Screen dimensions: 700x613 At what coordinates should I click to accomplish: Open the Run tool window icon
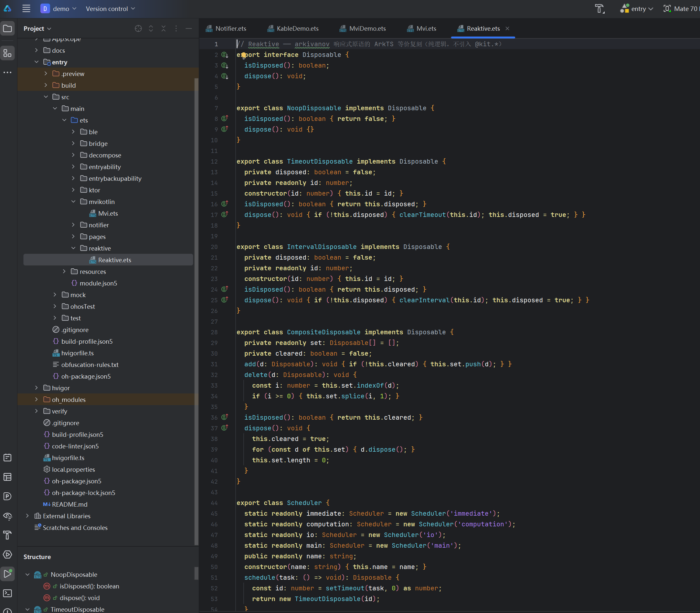click(7, 574)
